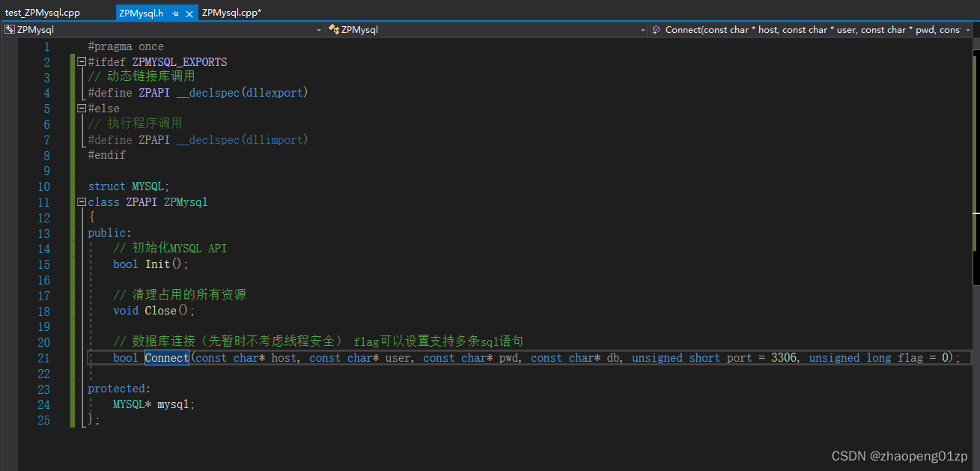Click the protected: access specifier

pos(119,389)
